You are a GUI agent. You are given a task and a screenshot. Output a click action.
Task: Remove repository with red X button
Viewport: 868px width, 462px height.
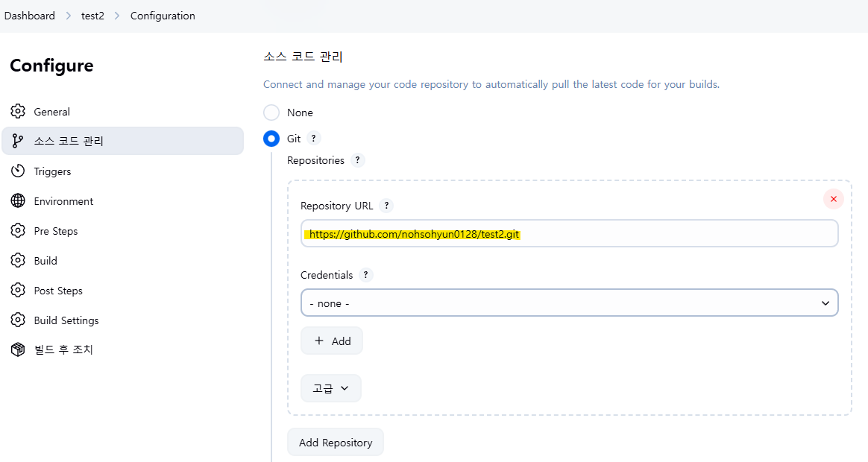[833, 199]
